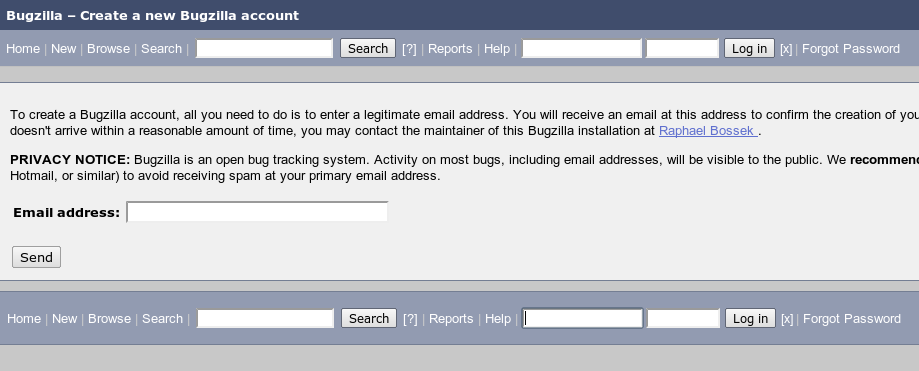Open the bottom [?] quick search help
919x371 pixels.
(x=410, y=319)
